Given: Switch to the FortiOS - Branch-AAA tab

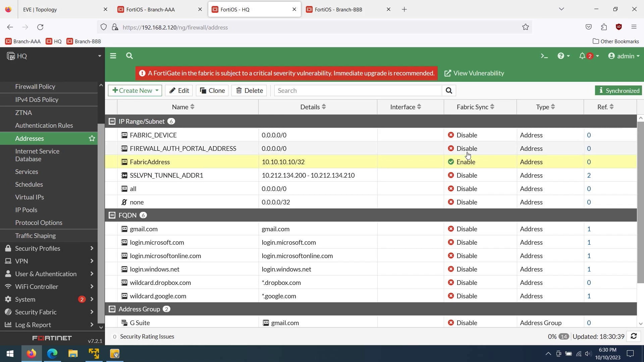Looking at the screenshot, I should [x=160, y=9].
